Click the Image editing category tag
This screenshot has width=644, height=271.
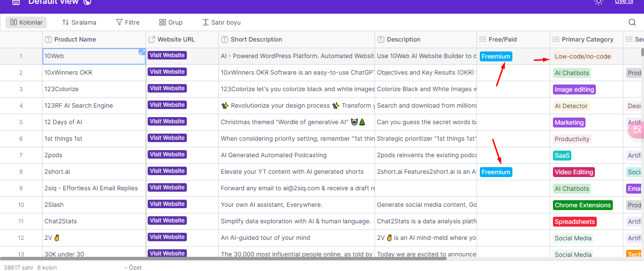[574, 89]
